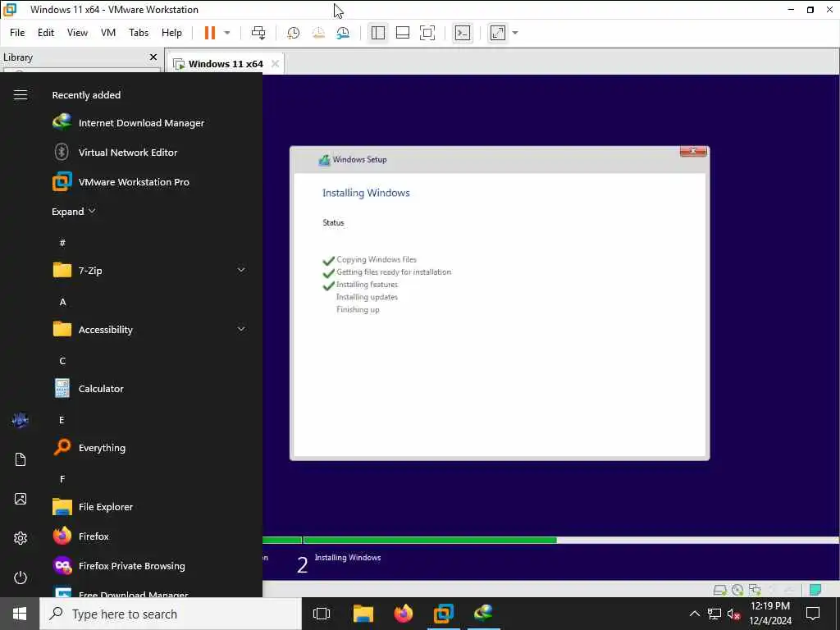Open the user account avatar in Start
Image resolution: width=840 pixels, height=630 pixels.
tap(21, 420)
